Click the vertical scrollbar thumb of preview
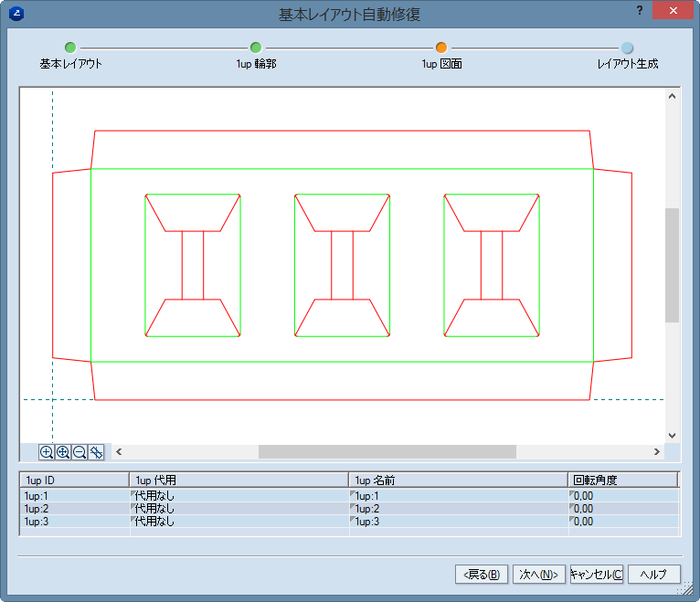Screen dimensions: 700x602 click(672, 265)
